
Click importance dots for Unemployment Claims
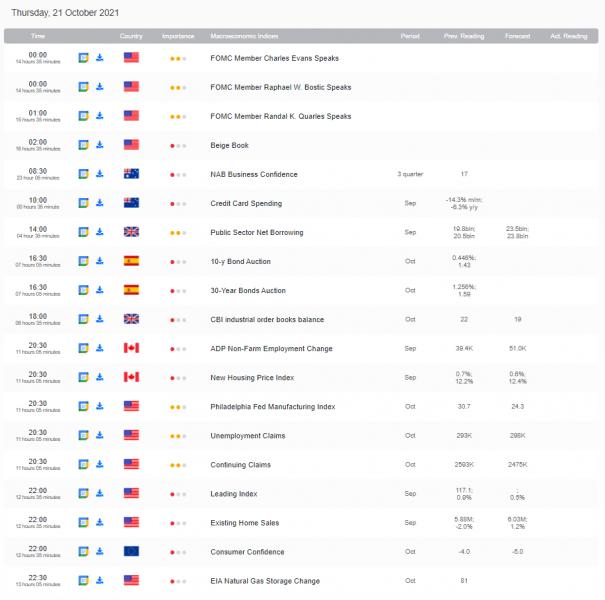pyautogui.click(x=177, y=436)
